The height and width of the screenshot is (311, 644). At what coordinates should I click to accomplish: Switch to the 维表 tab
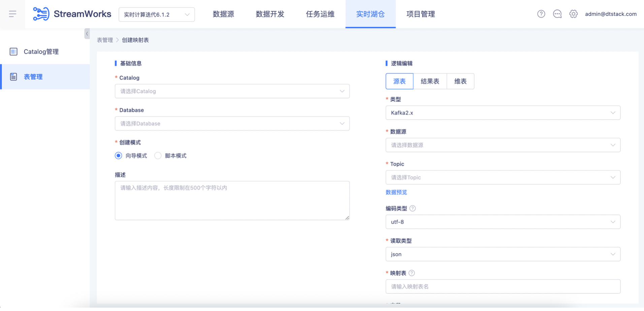460,81
